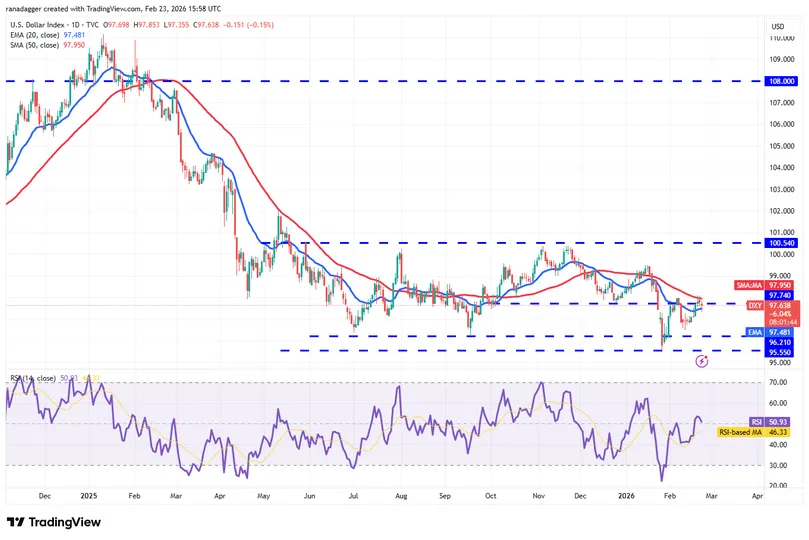The height and width of the screenshot is (540, 809).
Task: Click the purple RSI 50.93 value tag
Action: pyautogui.click(x=769, y=422)
